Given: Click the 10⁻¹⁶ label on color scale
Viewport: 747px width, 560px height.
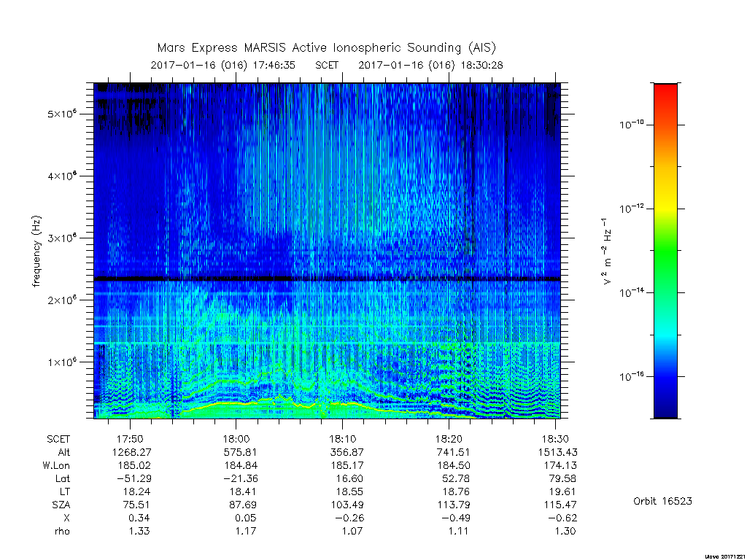Looking at the screenshot, I should click(x=631, y=376).
